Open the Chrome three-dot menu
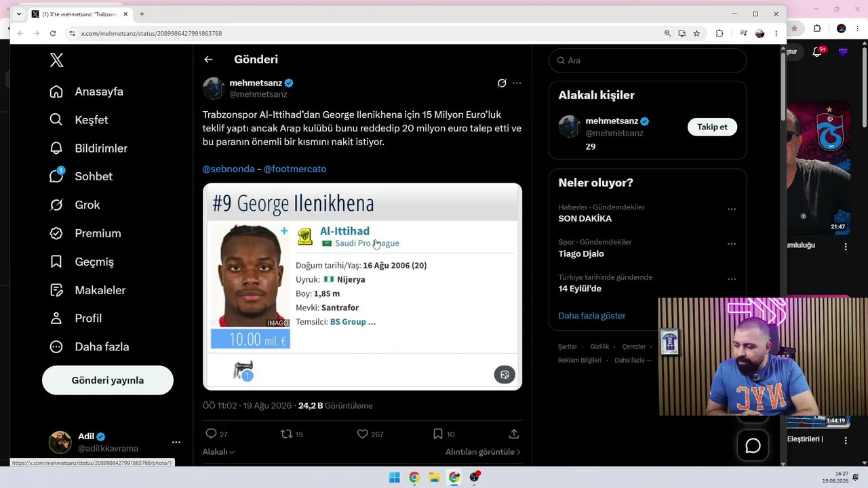868x488 pixels. point(776,33)
